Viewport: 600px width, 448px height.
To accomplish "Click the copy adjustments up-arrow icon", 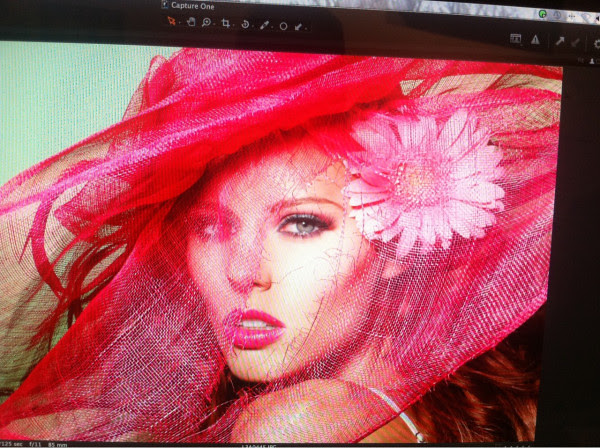I will [560, 41].
